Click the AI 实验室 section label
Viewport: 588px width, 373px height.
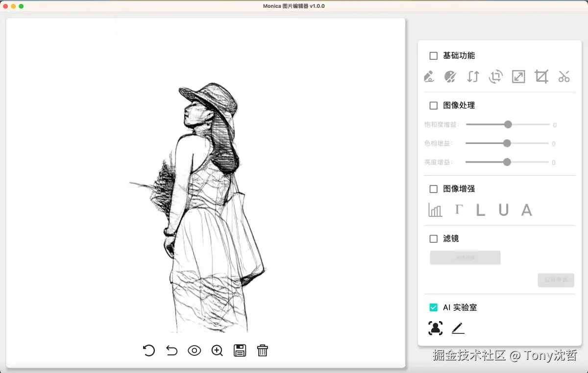tap(460, 307)
